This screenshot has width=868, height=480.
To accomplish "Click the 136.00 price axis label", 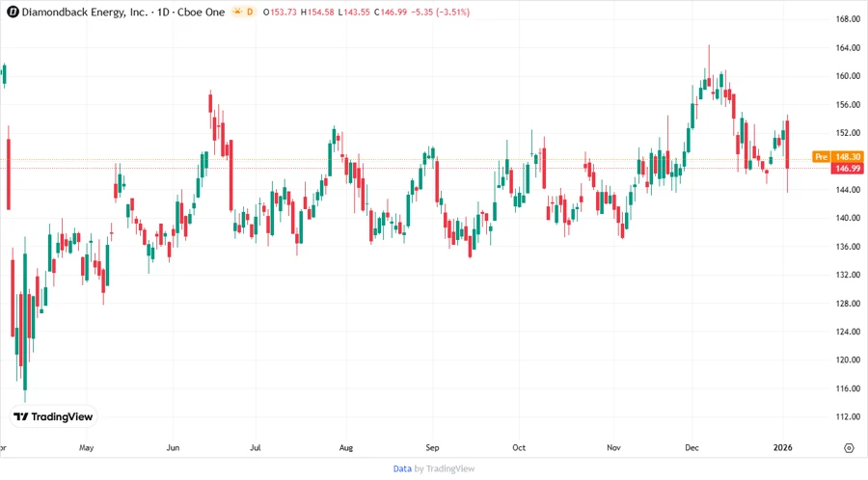I will pyautogui.click(x=848, y=247).
